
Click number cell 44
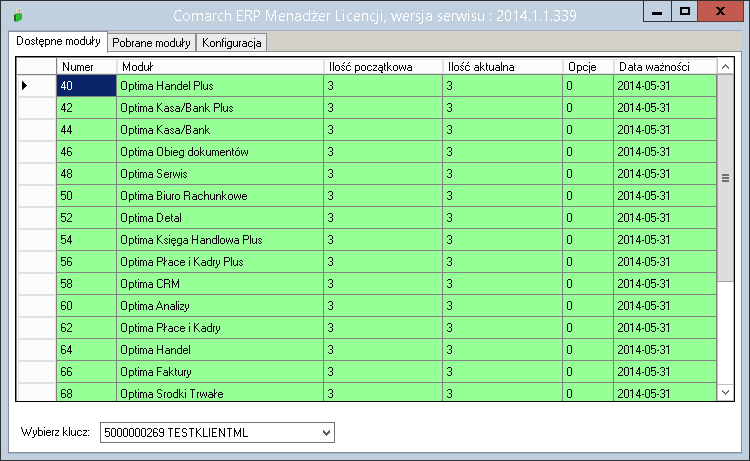click(x=87, y=130)
